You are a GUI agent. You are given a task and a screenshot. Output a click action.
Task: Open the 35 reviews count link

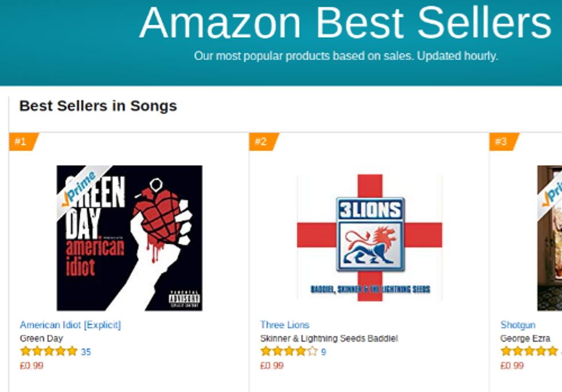pos(85,352)
